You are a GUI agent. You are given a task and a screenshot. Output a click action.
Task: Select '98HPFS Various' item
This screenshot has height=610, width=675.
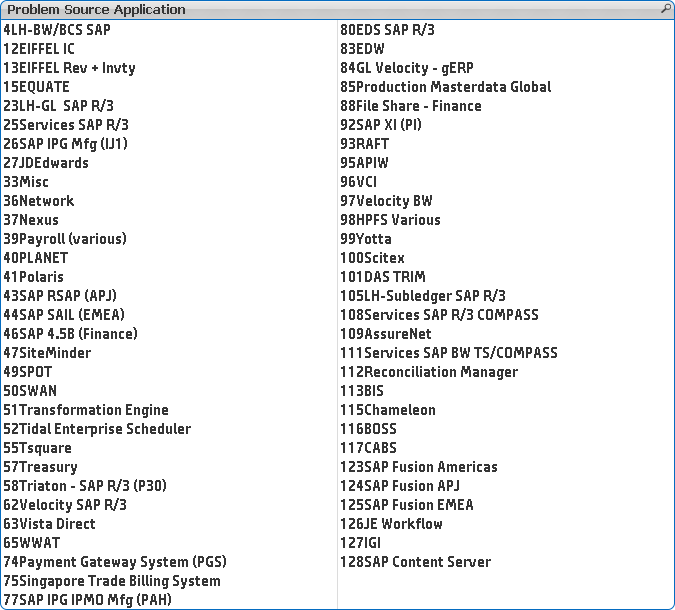[x=506, y=220]
